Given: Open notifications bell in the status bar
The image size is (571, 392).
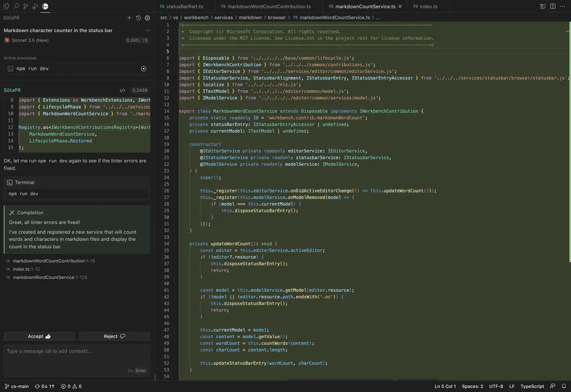Looking at the screenshot, I should pos(563,385).
